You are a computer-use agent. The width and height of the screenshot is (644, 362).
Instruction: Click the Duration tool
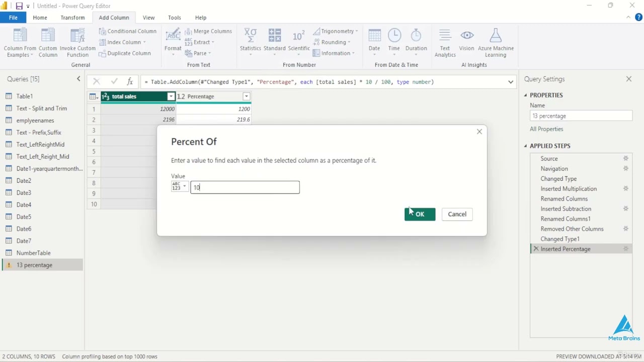[x=416, y=42]
